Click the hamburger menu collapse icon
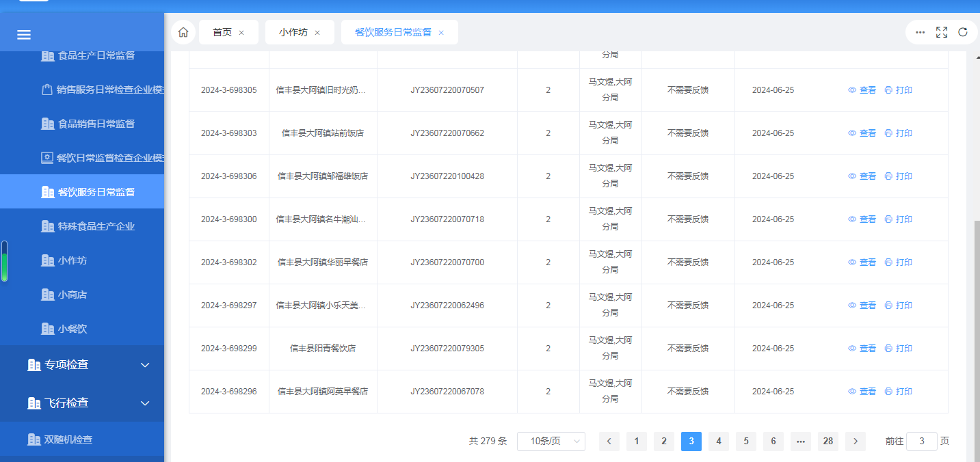The height and width of the screenshot is (462, 980). click(x=24, y=35)
